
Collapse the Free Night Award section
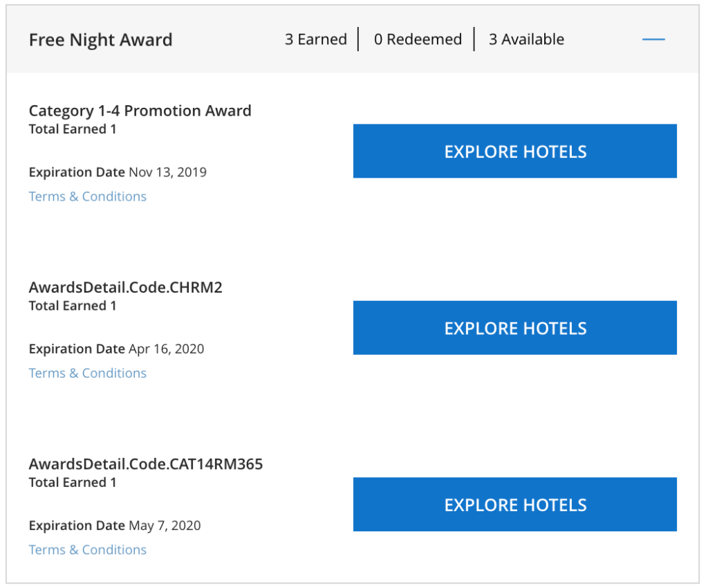pos(653,39)
